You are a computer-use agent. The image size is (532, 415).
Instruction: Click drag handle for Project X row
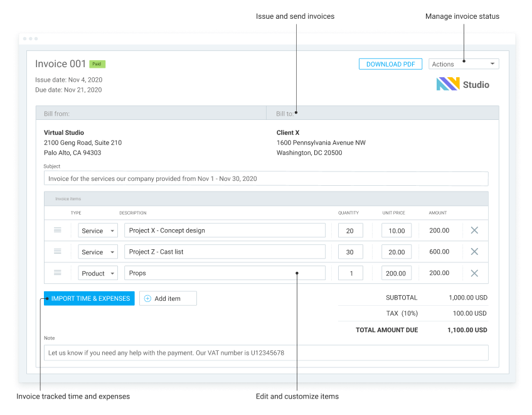pyautogui.click(x=58, y=230)
